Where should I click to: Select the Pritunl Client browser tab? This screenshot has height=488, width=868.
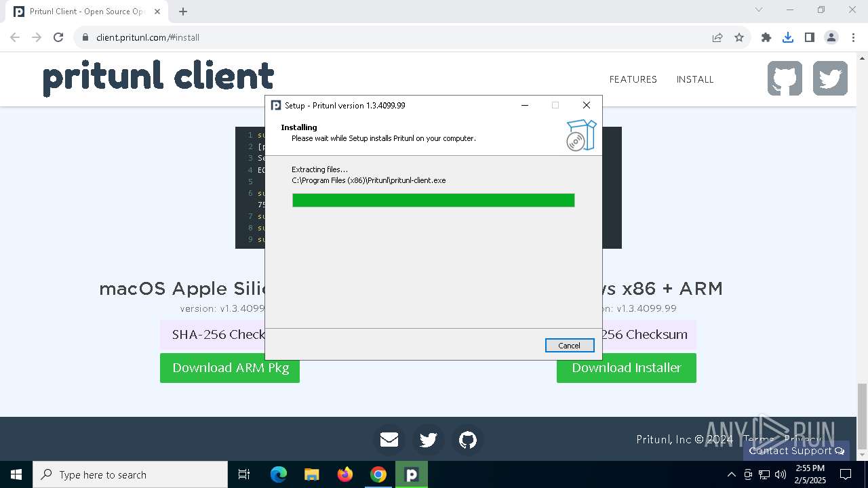[87, 12]
